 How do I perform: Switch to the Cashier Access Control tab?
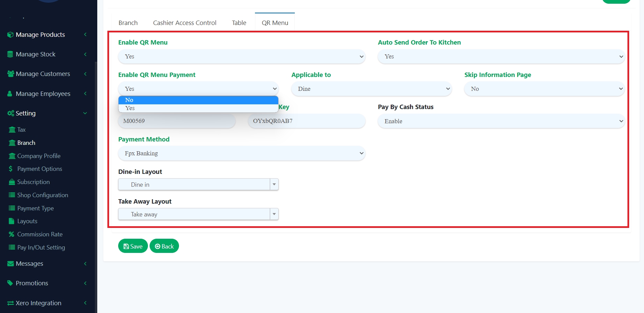click(x=184, y=23)
